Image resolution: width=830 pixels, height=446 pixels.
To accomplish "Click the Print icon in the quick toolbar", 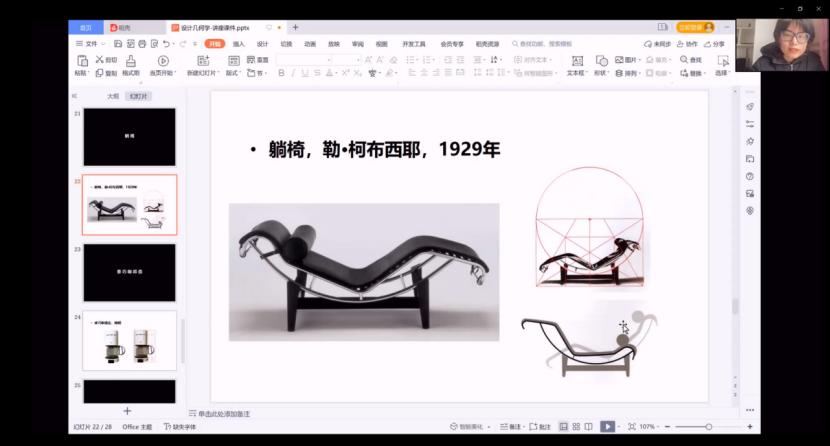I will (142, 44).
